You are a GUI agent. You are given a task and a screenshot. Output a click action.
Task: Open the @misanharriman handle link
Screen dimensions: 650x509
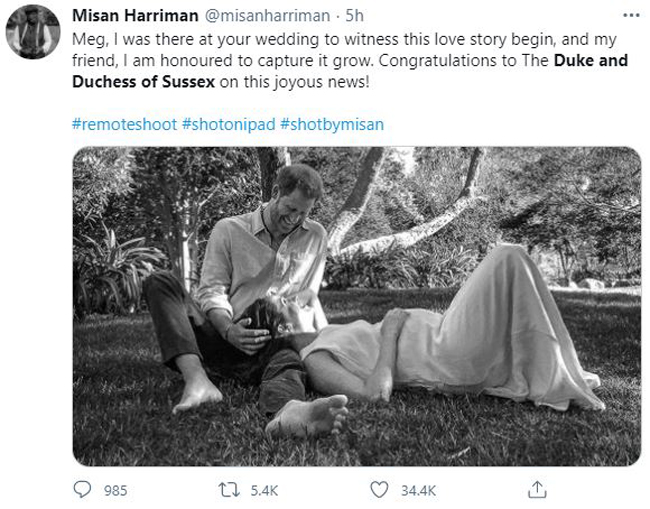267,16
